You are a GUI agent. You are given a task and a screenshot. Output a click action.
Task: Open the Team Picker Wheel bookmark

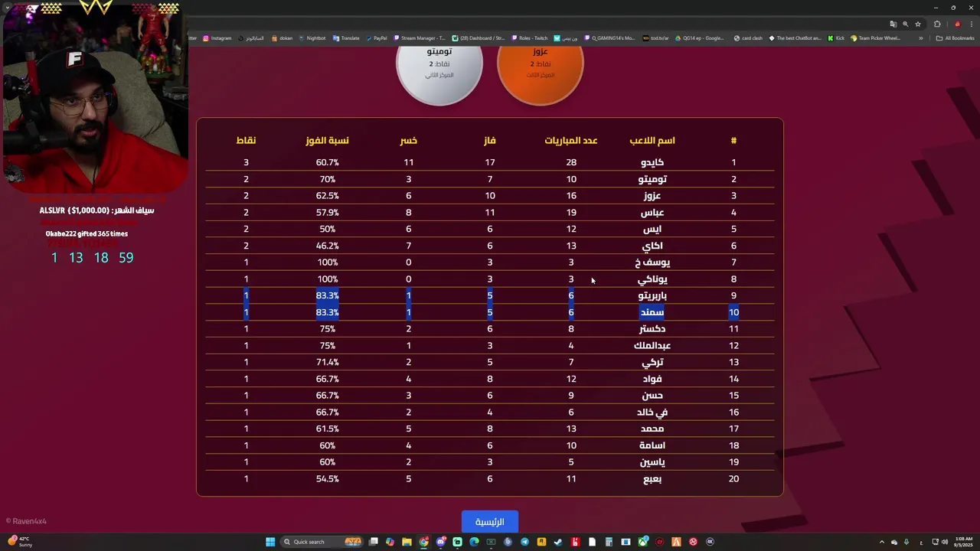[x=875, y=38]
